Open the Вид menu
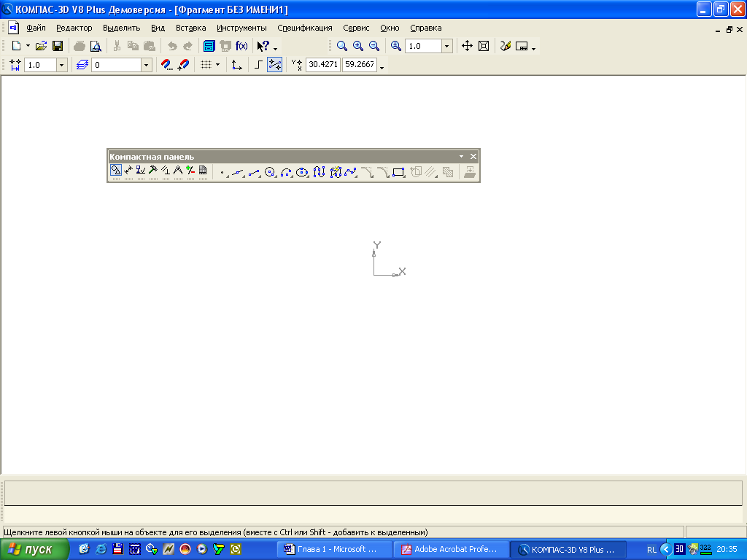747x560 pixels. tap(158, 28)
